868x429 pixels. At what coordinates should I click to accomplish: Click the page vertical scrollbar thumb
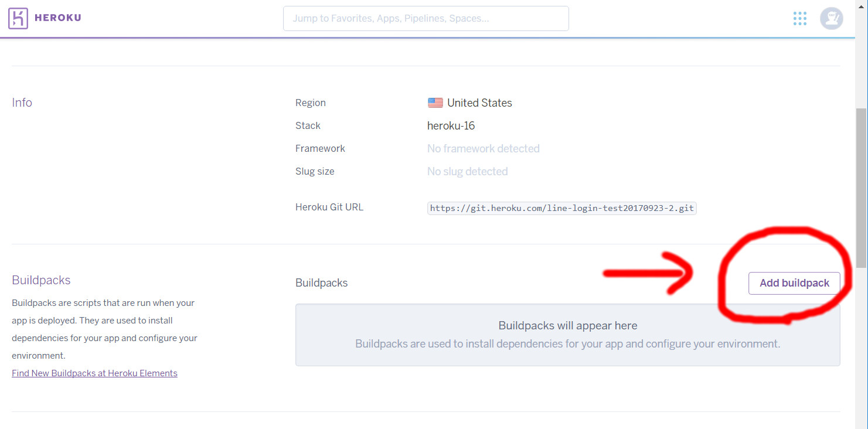[x=861, y=188]
